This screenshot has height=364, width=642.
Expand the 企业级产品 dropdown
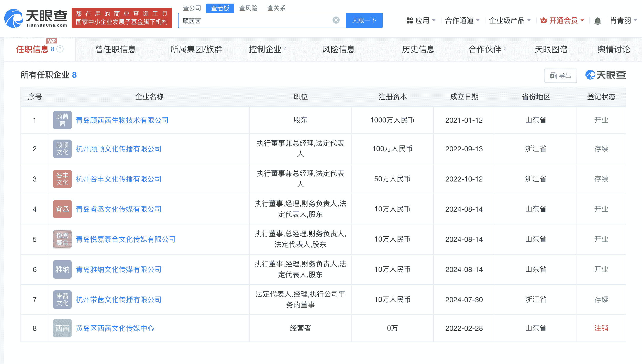coord(510,20)
